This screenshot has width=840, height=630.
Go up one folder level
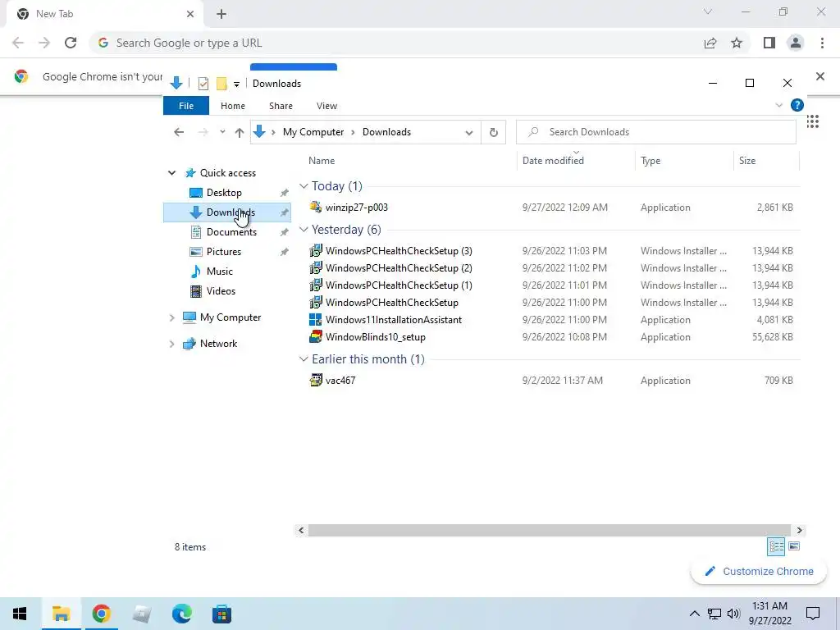pos(239,132)
